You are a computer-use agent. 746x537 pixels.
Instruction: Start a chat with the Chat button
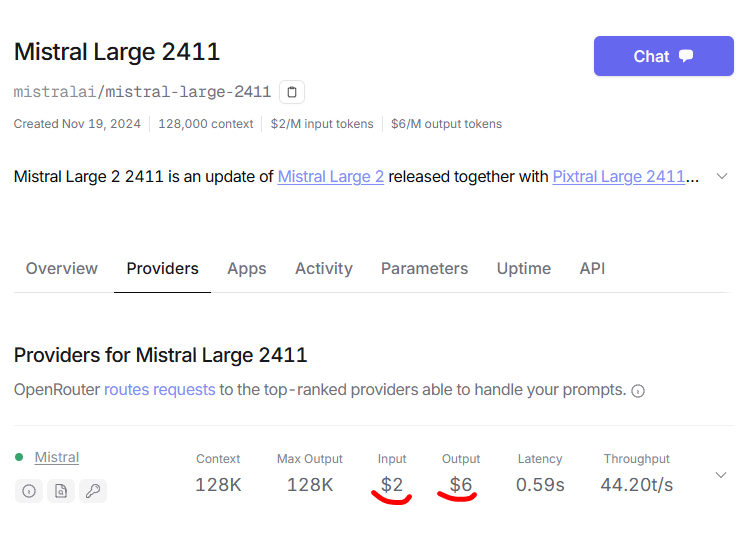tap(663, 56)
